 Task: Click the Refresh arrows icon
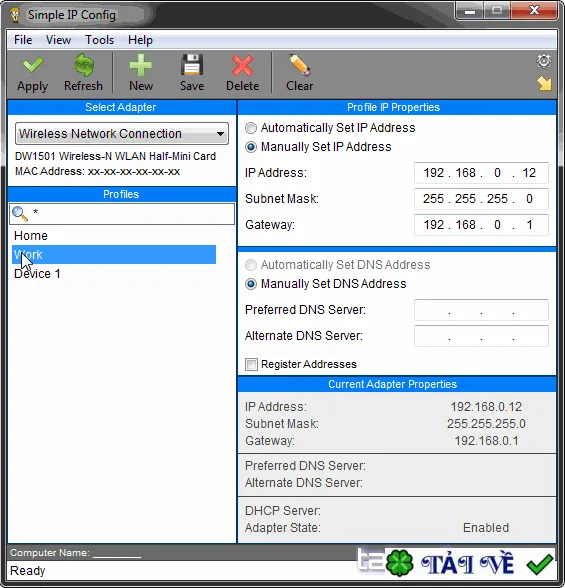point(84,65)
